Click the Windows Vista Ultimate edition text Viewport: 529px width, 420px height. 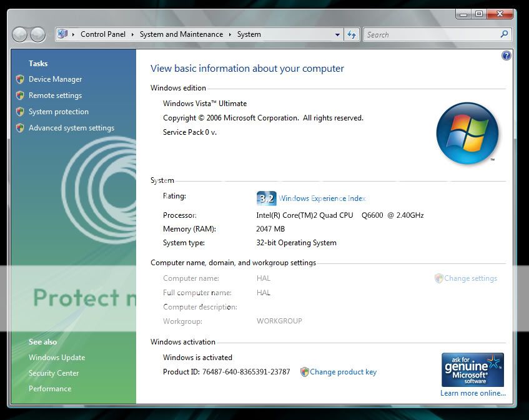205,104
